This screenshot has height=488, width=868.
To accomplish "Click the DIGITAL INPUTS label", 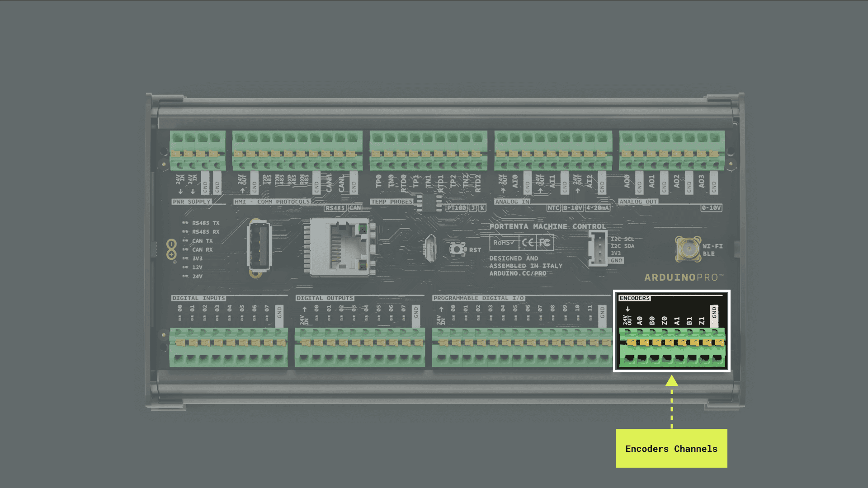I will pyautogui.click(x=198, y=298).
